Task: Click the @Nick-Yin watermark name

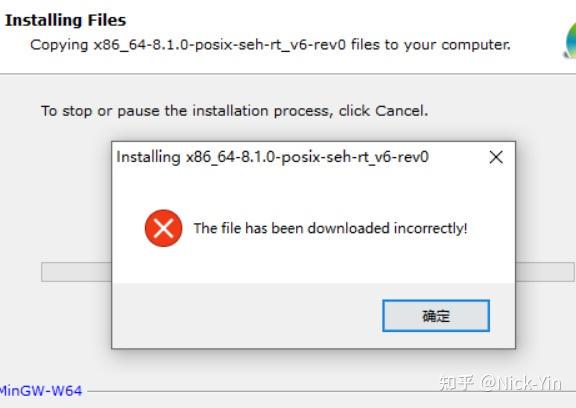Action: (521, 383)
